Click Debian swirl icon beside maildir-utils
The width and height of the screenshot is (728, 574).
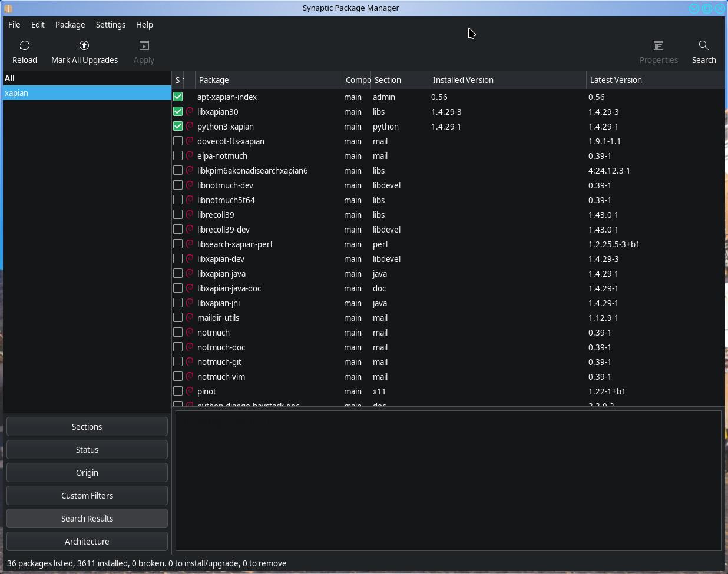click(x=190, y=318)
